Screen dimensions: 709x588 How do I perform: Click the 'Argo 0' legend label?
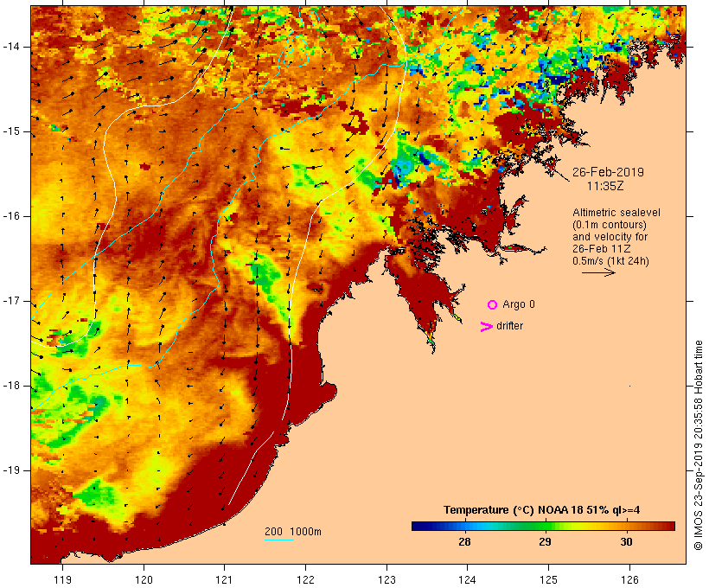pyautogui.click(x=519, y=304)
